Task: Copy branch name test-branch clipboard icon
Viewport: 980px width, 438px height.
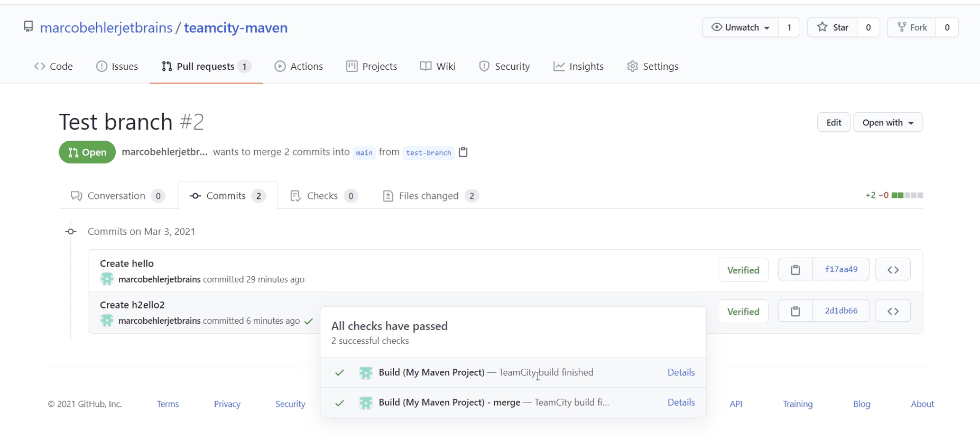Action: click(x=463, y=152)
